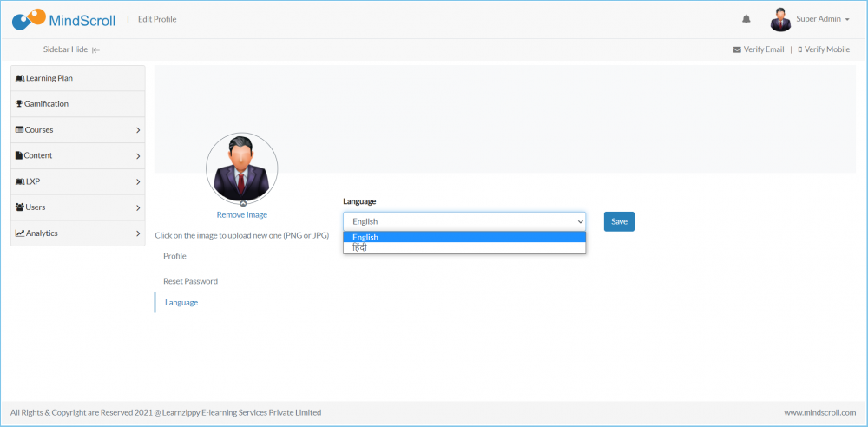Select हिंदी in the language list

(x=464, y=247)
